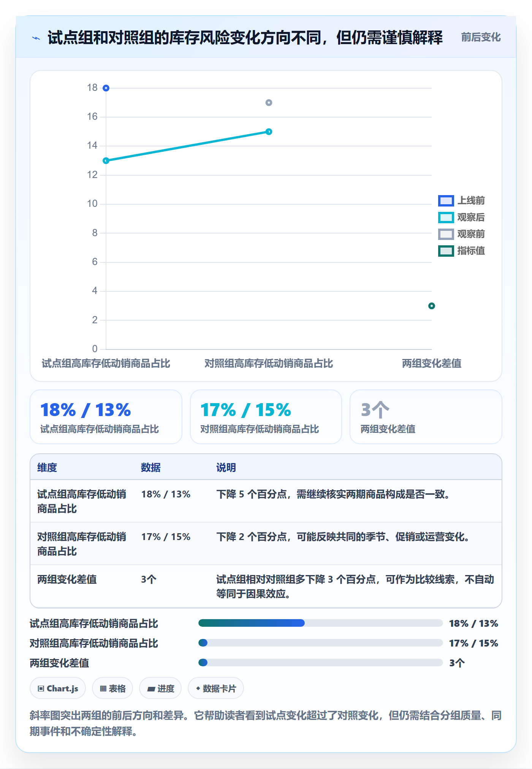This screenshot has height=769, width=532.
Task: Toggle the 上线前 legend item
Action: coord(461,200)
